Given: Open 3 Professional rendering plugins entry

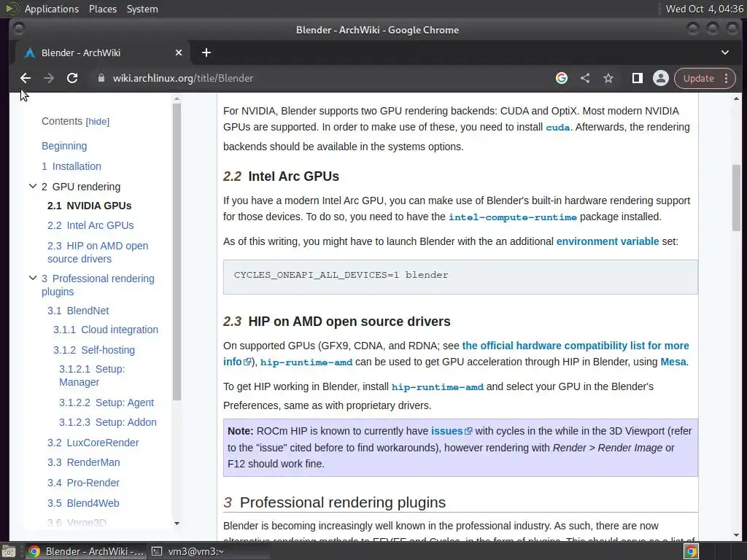Looking at the screenshot, I should click(98, 285).
